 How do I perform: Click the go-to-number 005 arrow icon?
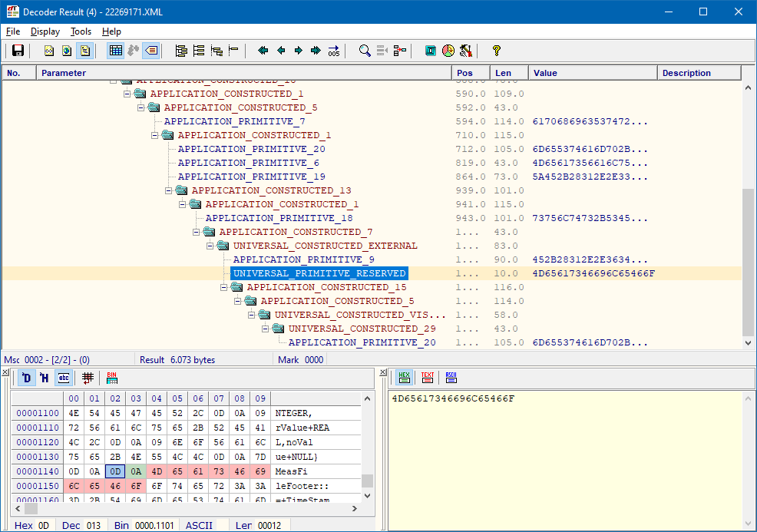click(334, 51)
